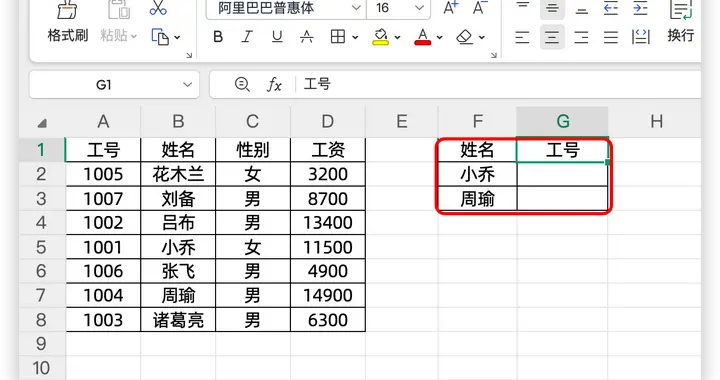Select column H header
720x380 pixels.
(656, 122)
